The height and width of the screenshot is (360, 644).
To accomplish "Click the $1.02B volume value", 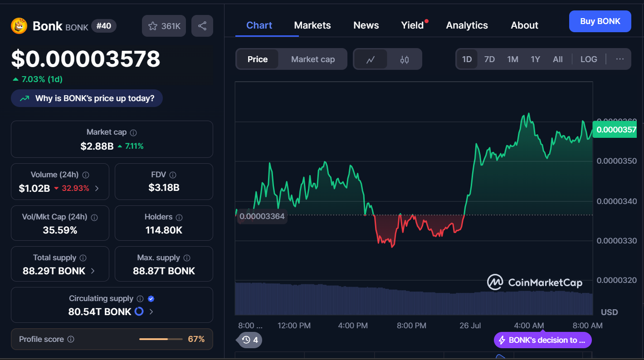I will click(34, 188).
